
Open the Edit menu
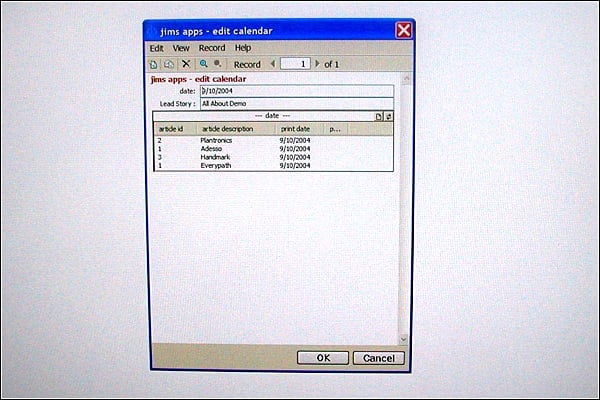pyautogui.click(x=156, y=48)
